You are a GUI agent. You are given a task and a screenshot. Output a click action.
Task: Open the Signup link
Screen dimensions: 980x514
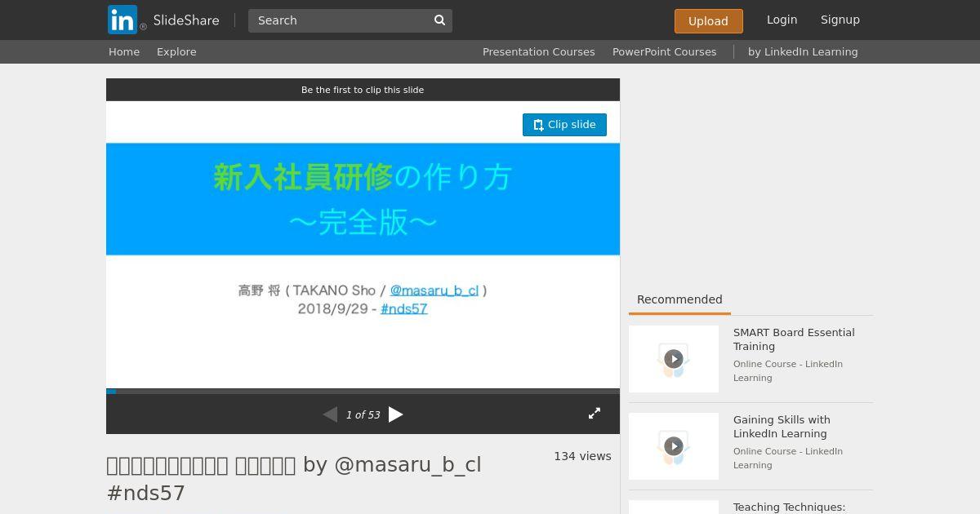click(840, 20)
